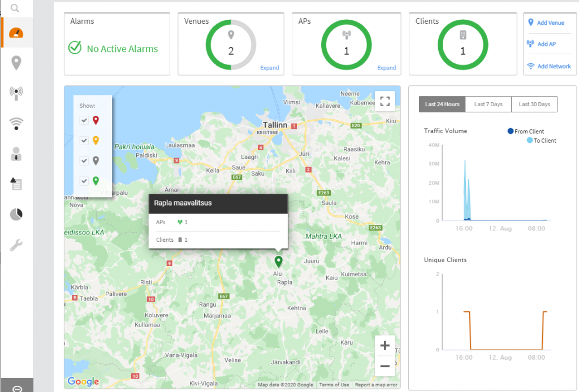This screenshot has width=579, height=392.
Task: Open the dashboard gauge icon in sidebar
Action: [x=16, y=33]
